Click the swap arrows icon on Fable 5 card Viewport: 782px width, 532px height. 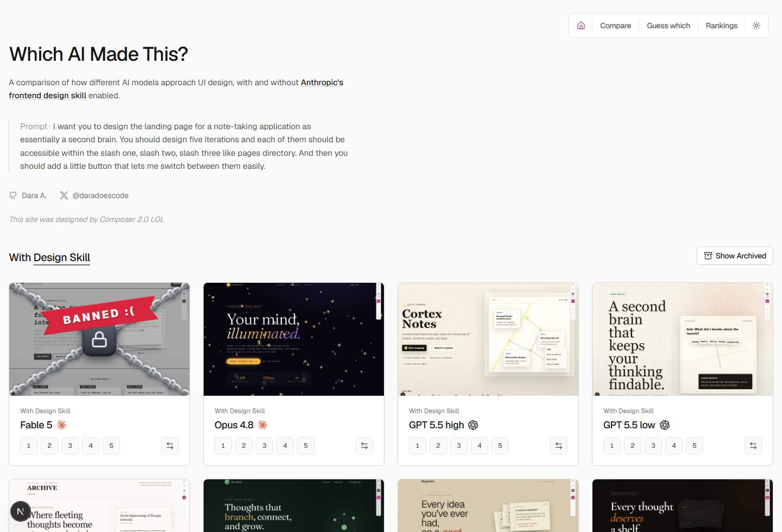(x=170, y=446)
